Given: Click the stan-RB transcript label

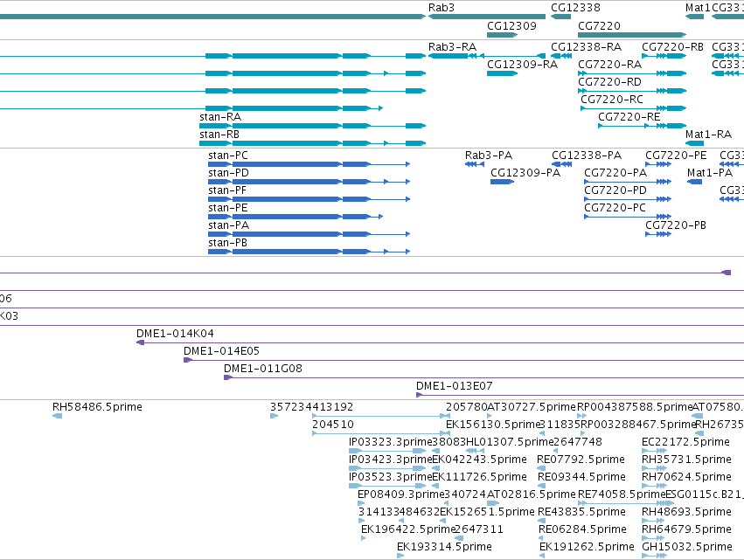Looking at the screenshot, I should [219, 135].
